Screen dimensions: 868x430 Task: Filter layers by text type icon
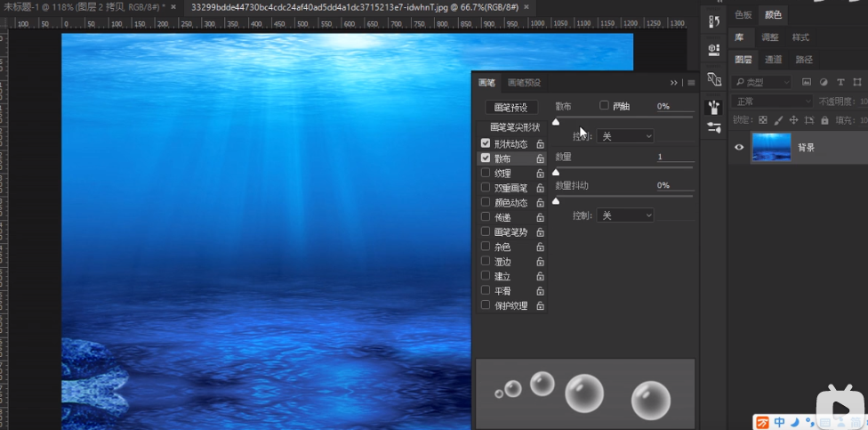tap(840, 82)
